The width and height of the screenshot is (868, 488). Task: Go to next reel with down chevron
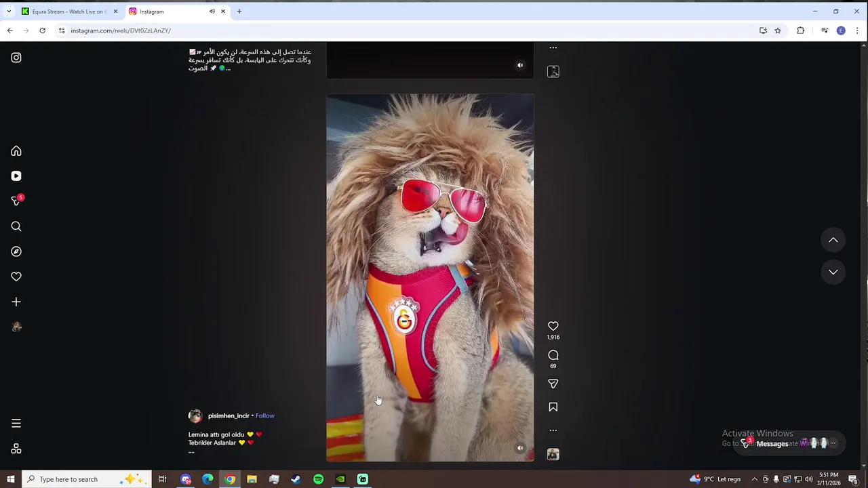click(x=833, y=272)
